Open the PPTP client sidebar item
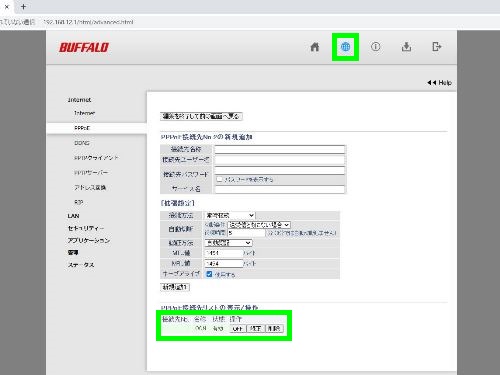 click(96, 158)
